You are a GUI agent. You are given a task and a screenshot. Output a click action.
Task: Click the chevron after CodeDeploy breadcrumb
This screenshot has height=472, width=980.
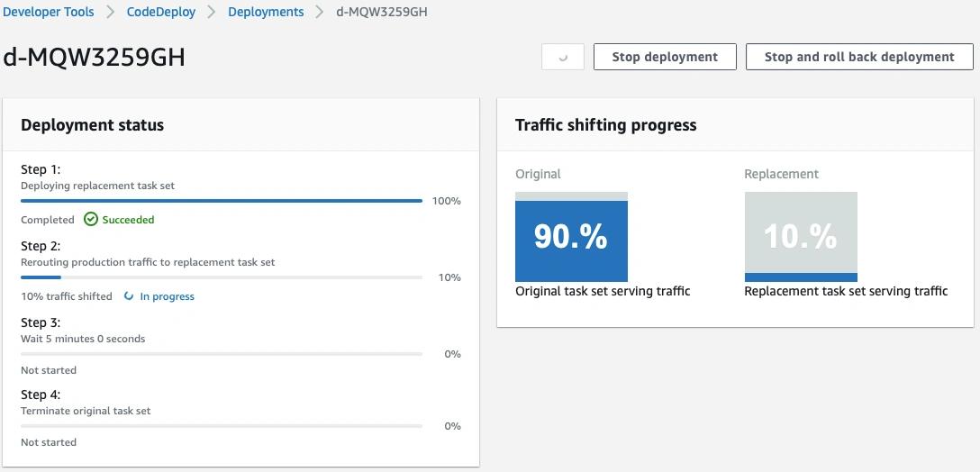pos(212,12)
